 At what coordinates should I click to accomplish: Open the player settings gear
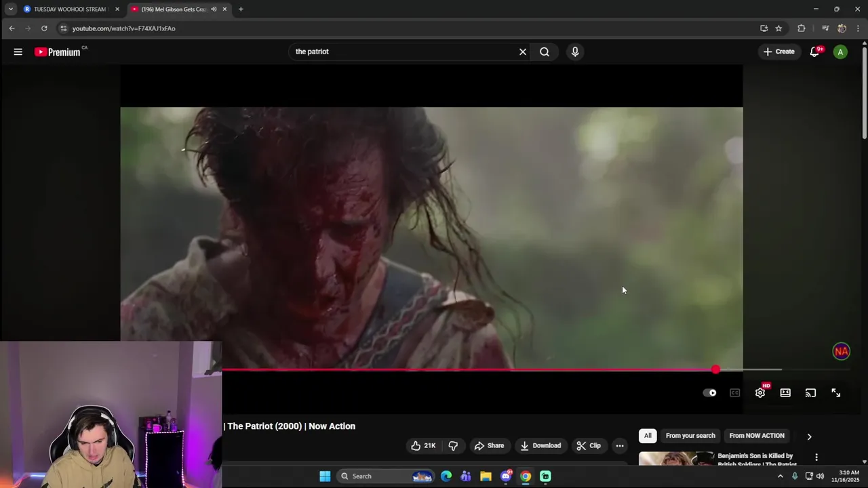[760, 392]
